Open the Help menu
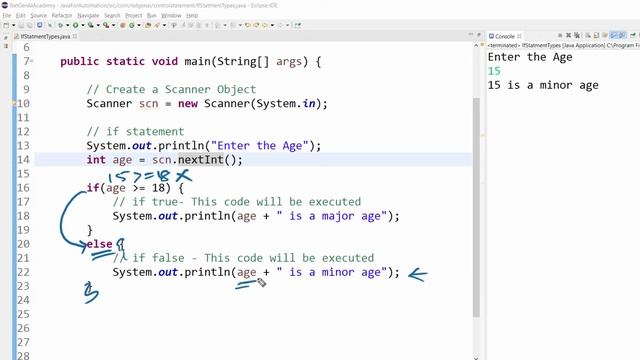The width and height of the screenshot is (640, 360). 192,16
